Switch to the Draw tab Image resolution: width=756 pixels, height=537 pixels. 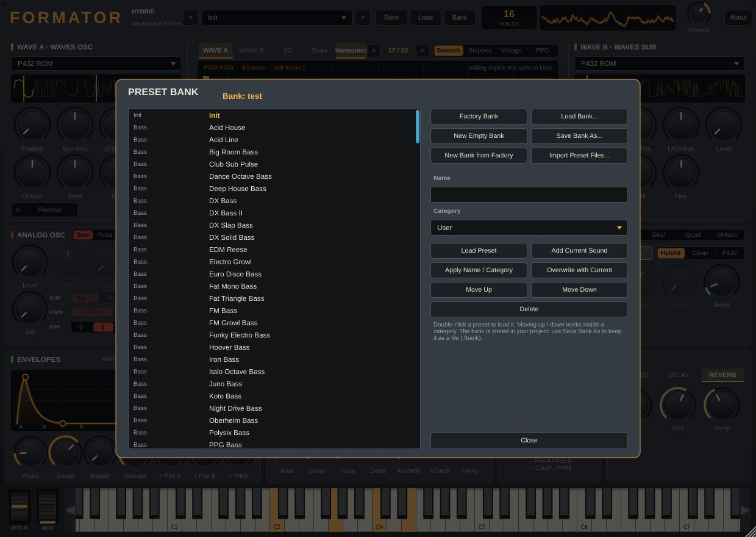point(319,51)
